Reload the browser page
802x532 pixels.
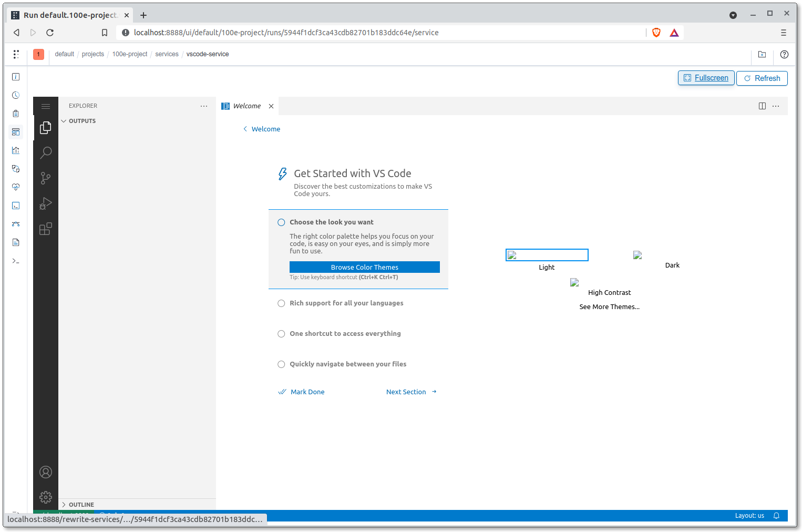(x=50, y=33)
